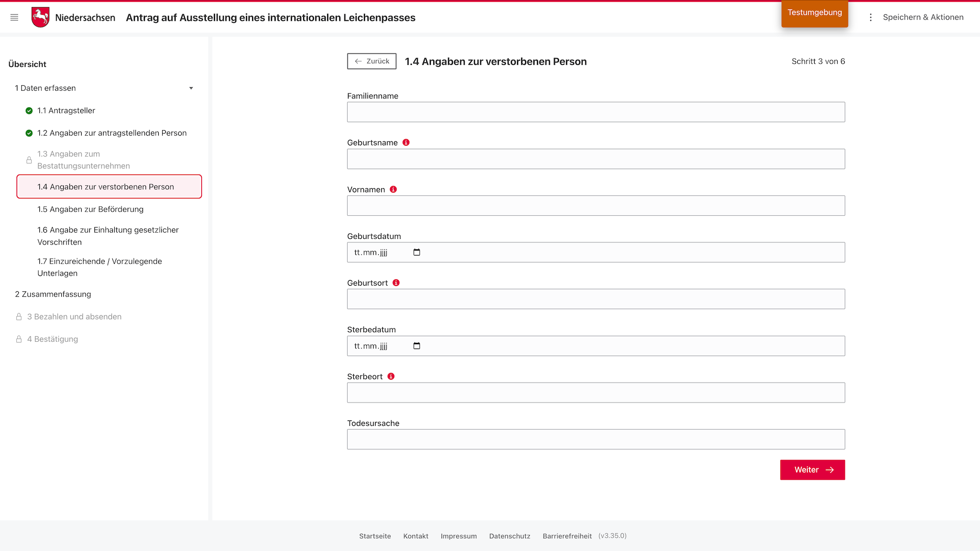Collapse the '1 Daten erfassen' section arrow
The width and height of the screenshot is (980, 551).
tap(191, 88)
